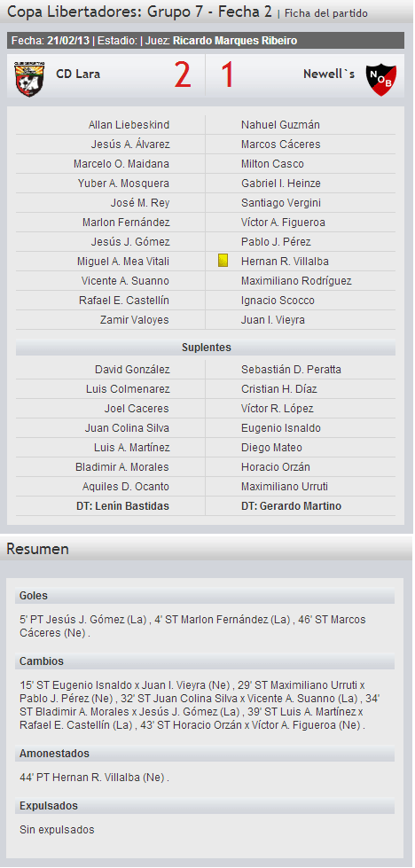Click the Ficha del partido label
Viewport: 415px width, 868px height.
tap(326, 13)
